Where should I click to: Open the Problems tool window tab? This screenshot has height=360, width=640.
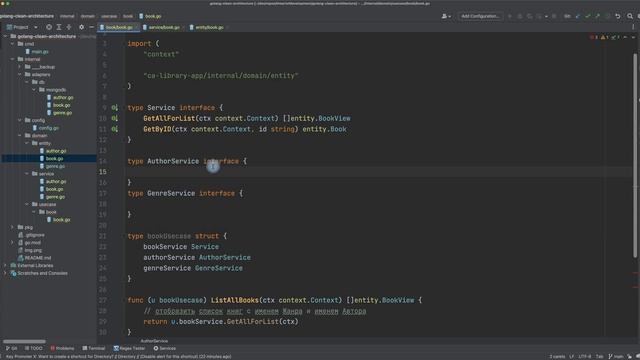pyautogui.click(x=62, y=348)
